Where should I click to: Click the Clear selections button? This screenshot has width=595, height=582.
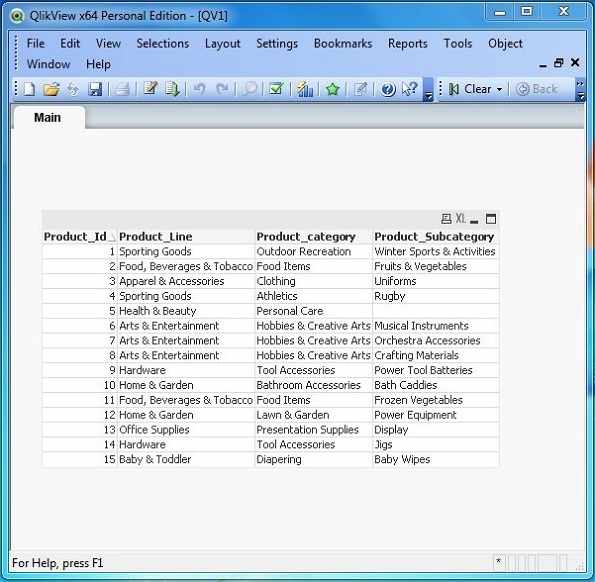(x=471, y=89)
